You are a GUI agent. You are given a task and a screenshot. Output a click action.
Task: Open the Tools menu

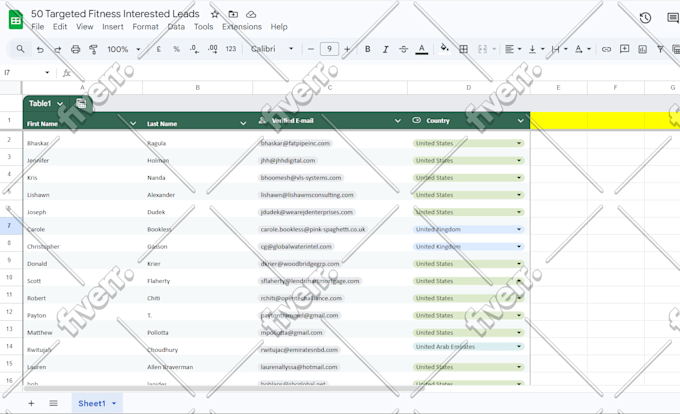[x=203, y=27]
